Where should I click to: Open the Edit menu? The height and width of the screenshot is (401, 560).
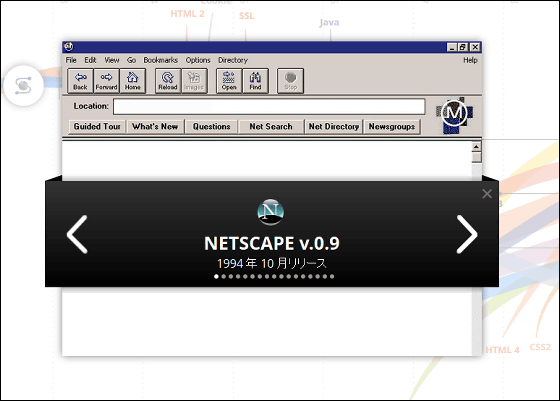[x=90, y=60]
